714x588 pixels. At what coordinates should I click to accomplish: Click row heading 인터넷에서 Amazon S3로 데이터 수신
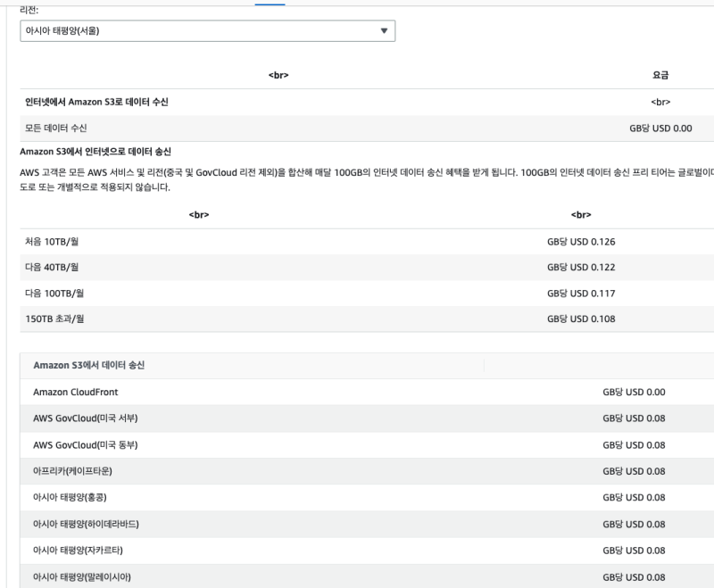click(96, 102)
